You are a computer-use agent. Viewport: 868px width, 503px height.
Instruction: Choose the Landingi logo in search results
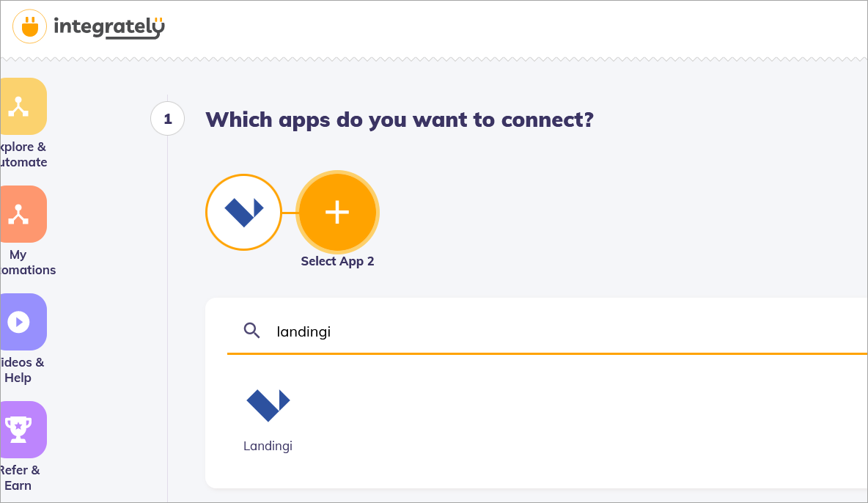click(x=268, y=405)
